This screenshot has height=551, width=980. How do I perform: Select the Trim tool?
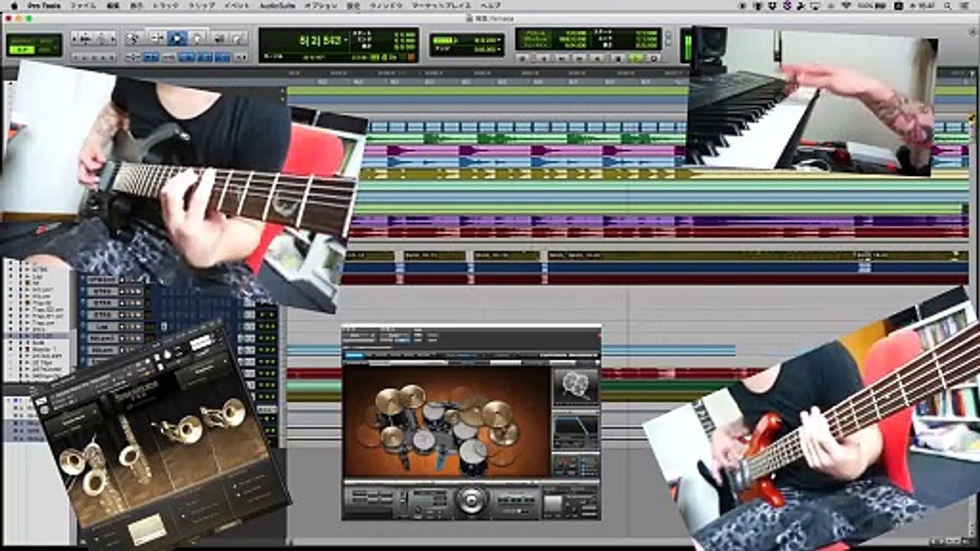[x=156, y=37]
